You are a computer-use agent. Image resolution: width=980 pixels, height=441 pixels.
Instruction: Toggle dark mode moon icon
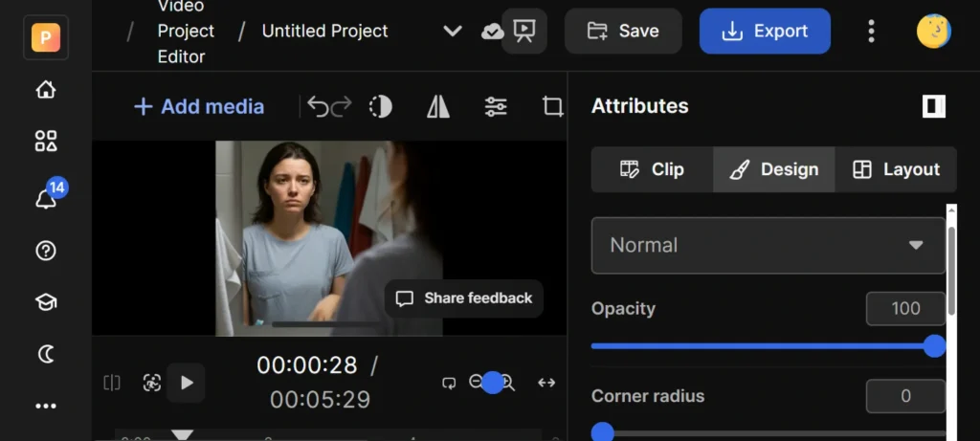(x=46, y=354)
